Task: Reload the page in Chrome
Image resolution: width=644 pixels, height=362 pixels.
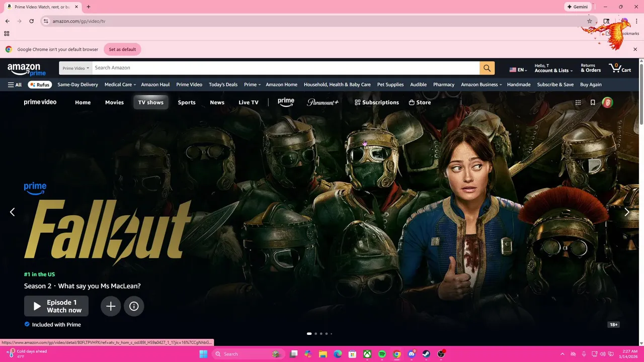Action: click(31, 21)
